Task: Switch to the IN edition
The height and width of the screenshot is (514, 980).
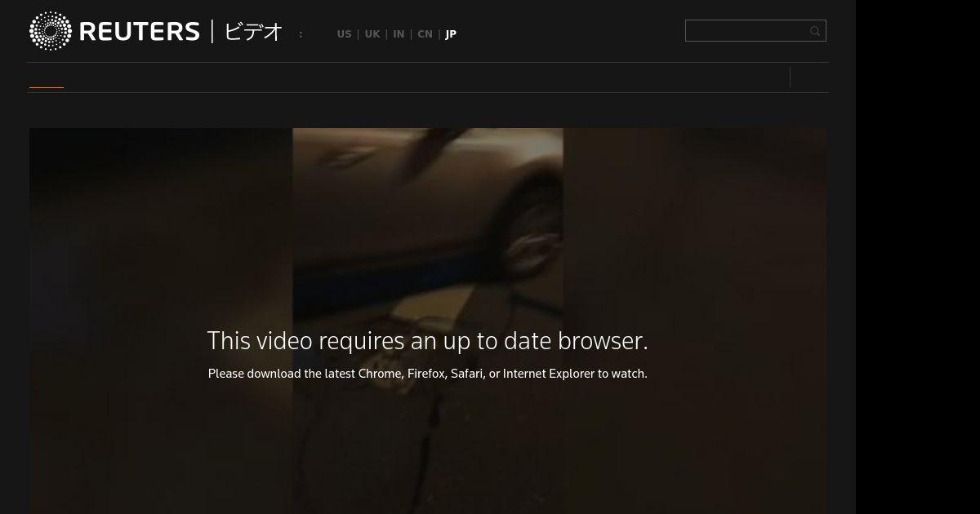Action: pyautogui.click(x=399, y=34)
